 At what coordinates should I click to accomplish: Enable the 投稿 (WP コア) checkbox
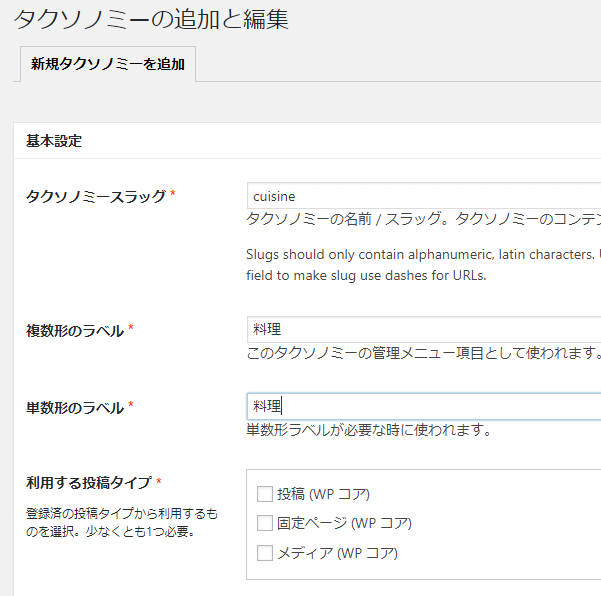tap(265, 493)
